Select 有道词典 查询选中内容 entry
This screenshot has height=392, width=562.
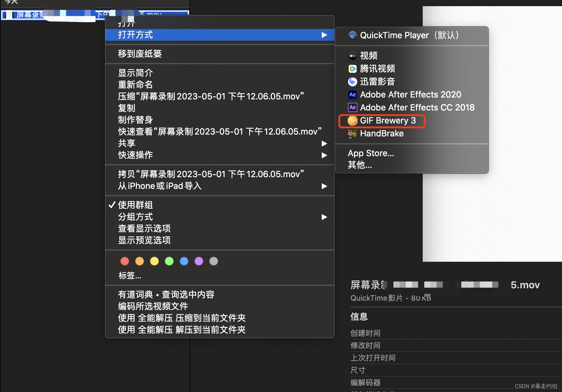click(220, 294)
